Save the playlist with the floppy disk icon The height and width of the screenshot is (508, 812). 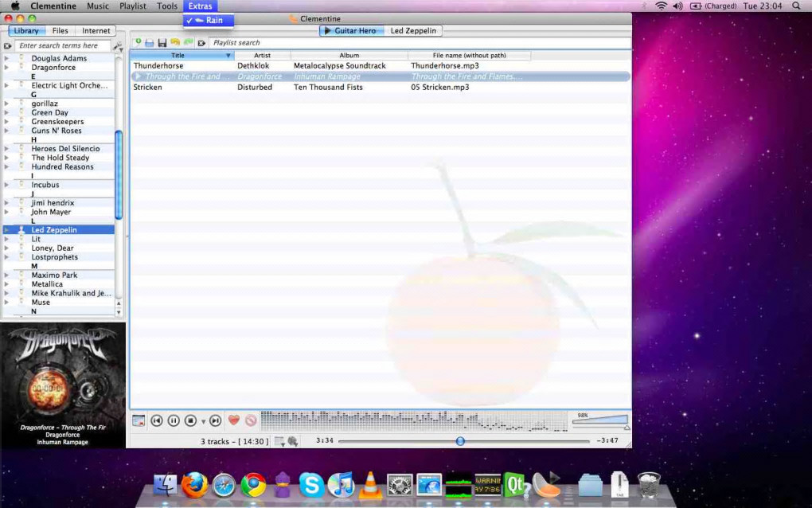162,43
